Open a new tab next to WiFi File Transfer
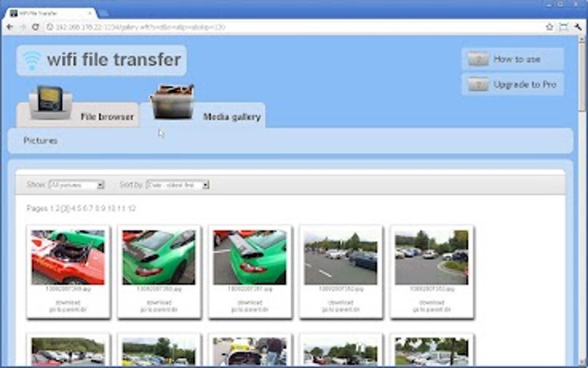588x368 pixels. click(x=103, y=13)
